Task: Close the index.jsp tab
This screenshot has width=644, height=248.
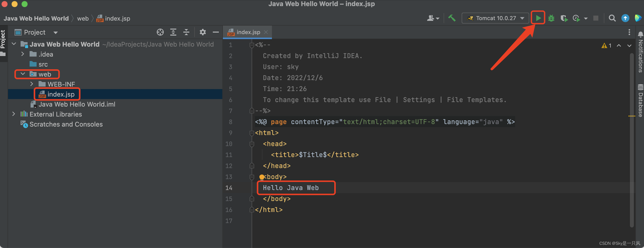Action: coord(266,32)
